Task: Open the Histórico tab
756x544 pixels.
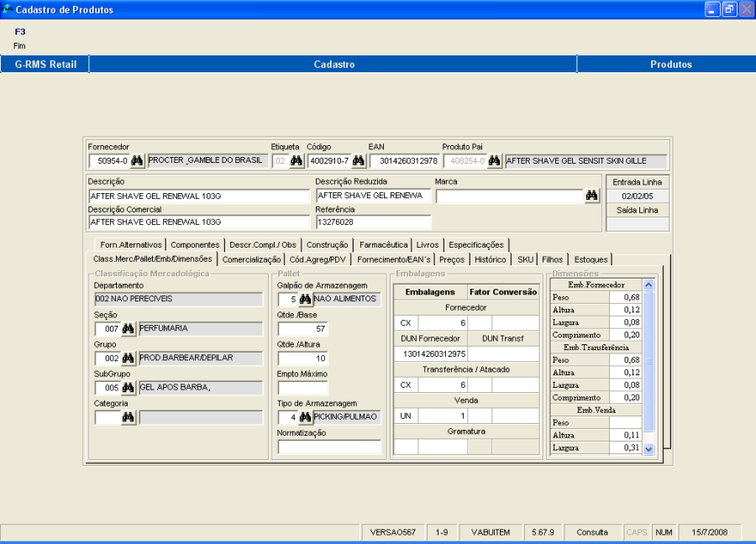Action: click(491, 259)
